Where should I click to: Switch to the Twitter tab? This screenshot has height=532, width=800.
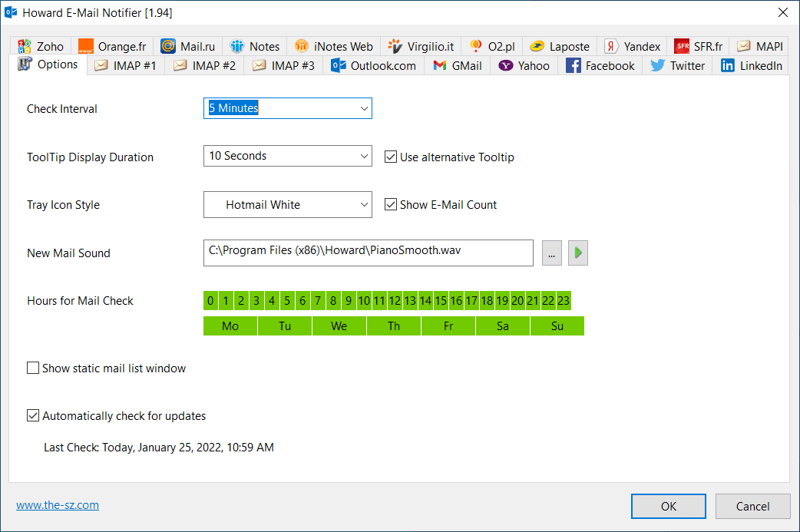pyautogui.click(x=678, y=66)
